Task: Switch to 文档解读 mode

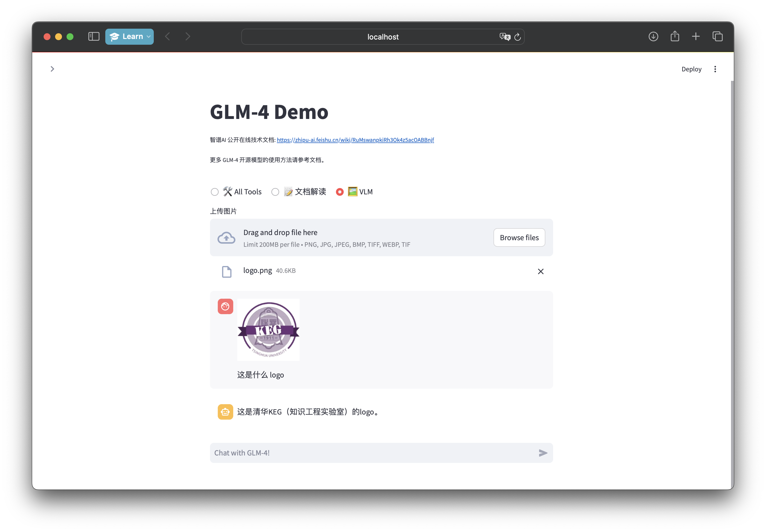Action: 275,192
